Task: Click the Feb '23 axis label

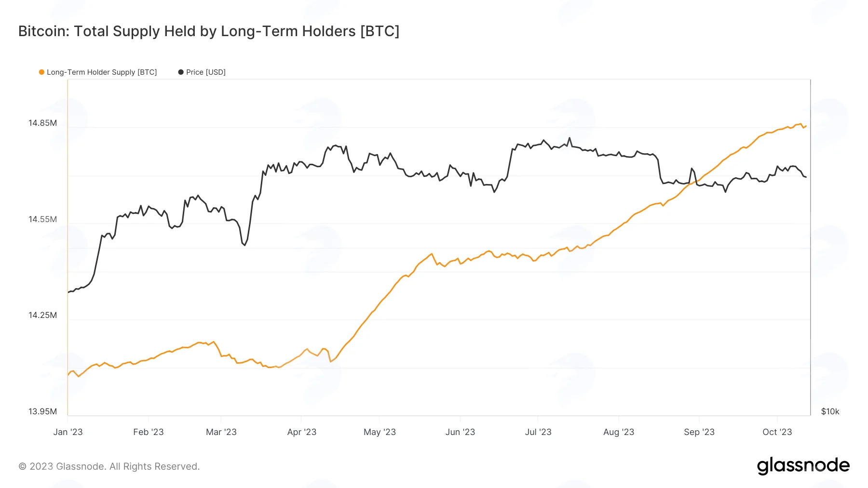Action: point(149,432)
